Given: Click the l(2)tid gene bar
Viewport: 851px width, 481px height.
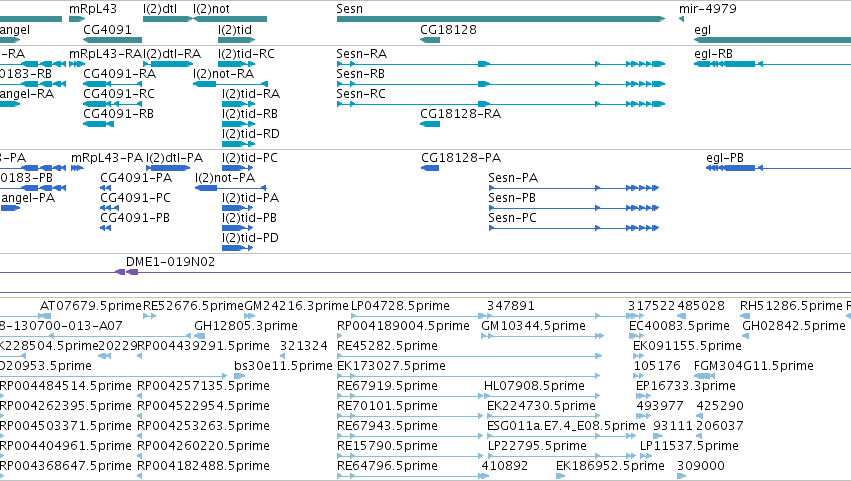Looking at the screenshot, I should 236,40.
